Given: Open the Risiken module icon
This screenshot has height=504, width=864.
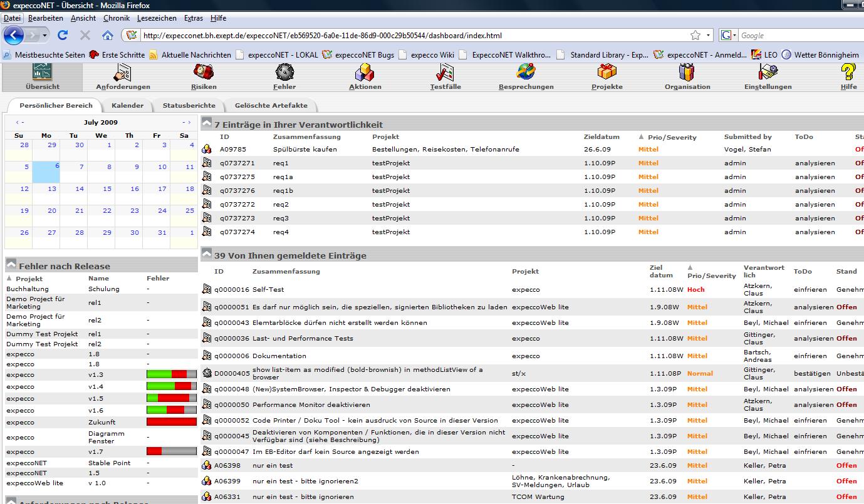Looking at the screenshot, I should click(x=204, y=73).
